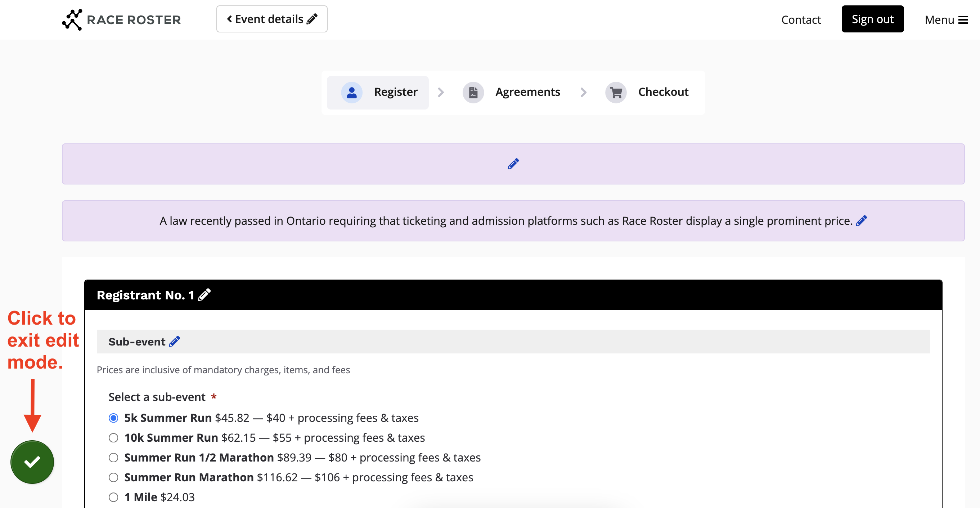This screenshot has height=508, width=980.
Task: Click the Register person icon
Action: pyautogui.click(x=351, y=92)
